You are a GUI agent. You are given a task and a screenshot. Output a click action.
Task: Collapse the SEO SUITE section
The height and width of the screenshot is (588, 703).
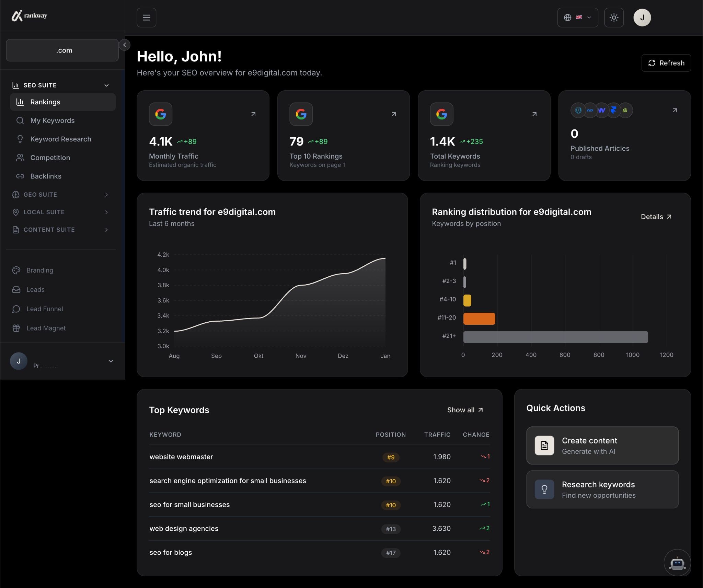[x=106, y=85]
